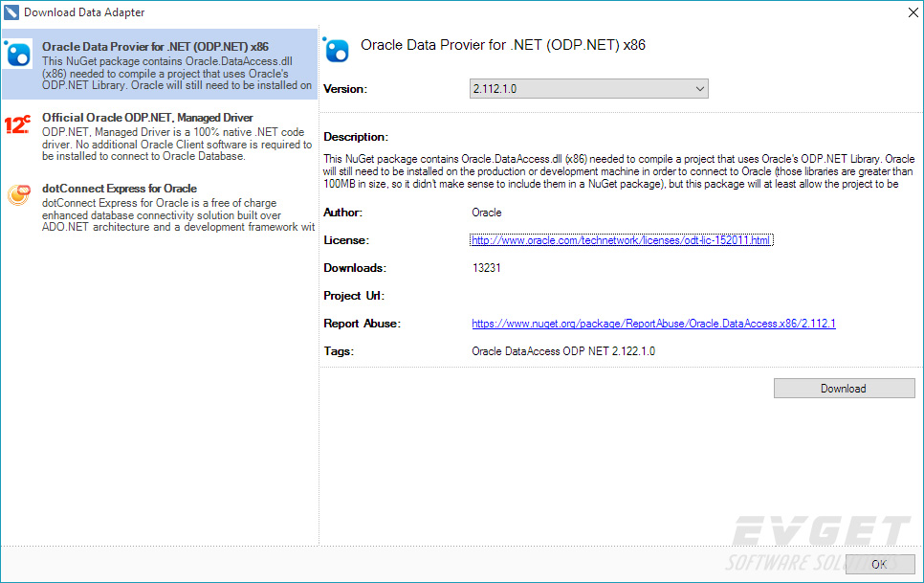The height and width of the screenshot is (583, 924).
Task: Click the Oracle Data Provider x86 list icon
Action: click(17, 55)
